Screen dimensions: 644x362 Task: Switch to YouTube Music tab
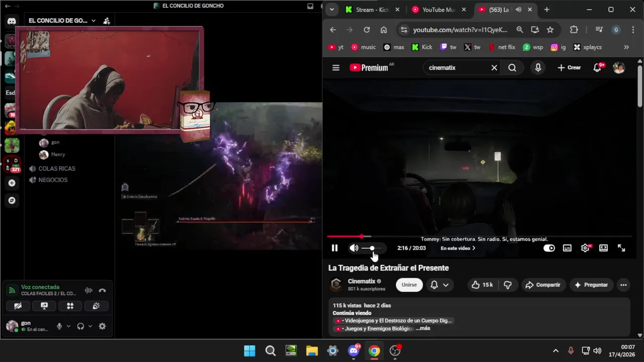439,10
